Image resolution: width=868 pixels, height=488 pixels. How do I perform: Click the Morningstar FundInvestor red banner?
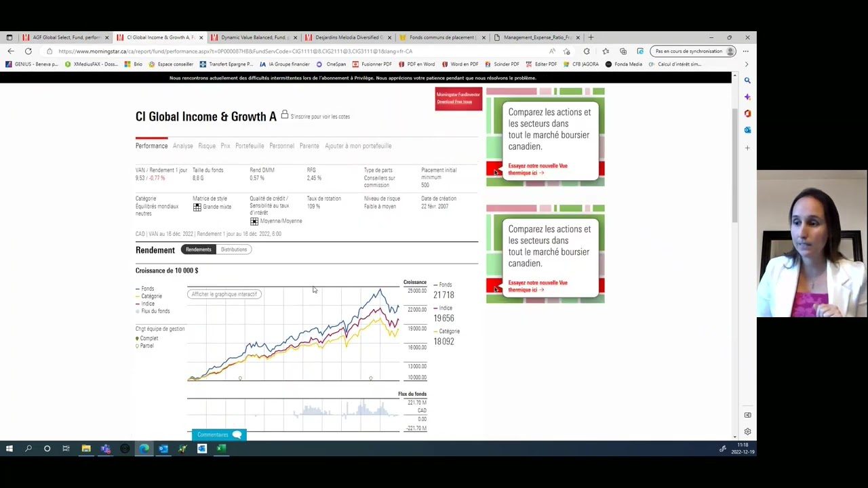click(458, 98)
